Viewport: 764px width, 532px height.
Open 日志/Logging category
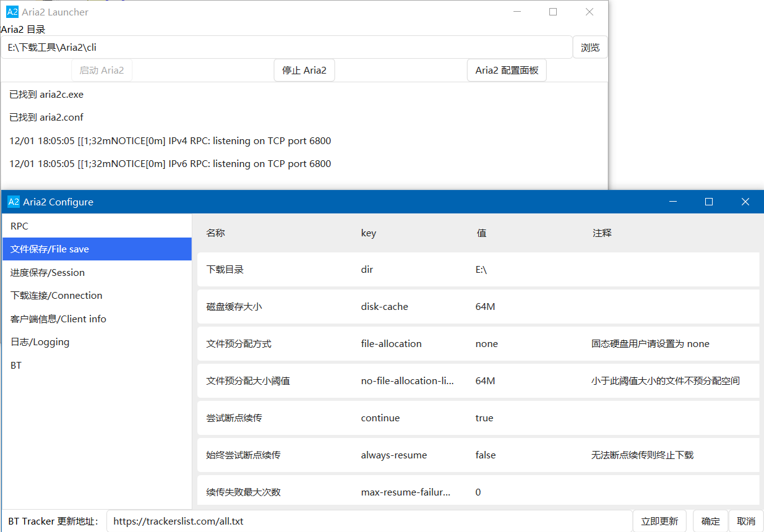(x=97, y=342)
